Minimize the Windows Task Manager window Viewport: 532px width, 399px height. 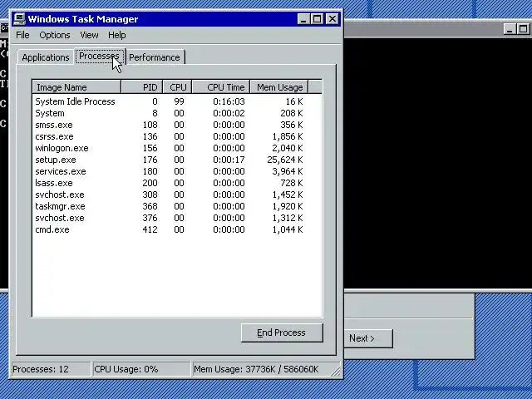click(x=304, y=19)
